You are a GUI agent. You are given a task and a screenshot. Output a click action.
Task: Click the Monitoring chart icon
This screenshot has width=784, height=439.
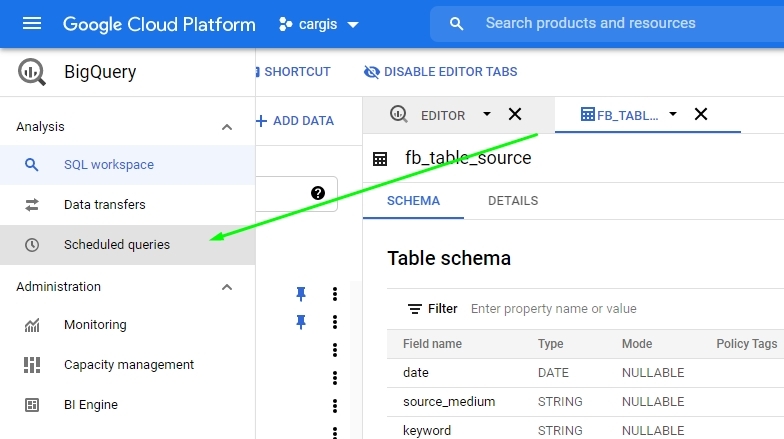pyautogui.click(x=32, y=326)
